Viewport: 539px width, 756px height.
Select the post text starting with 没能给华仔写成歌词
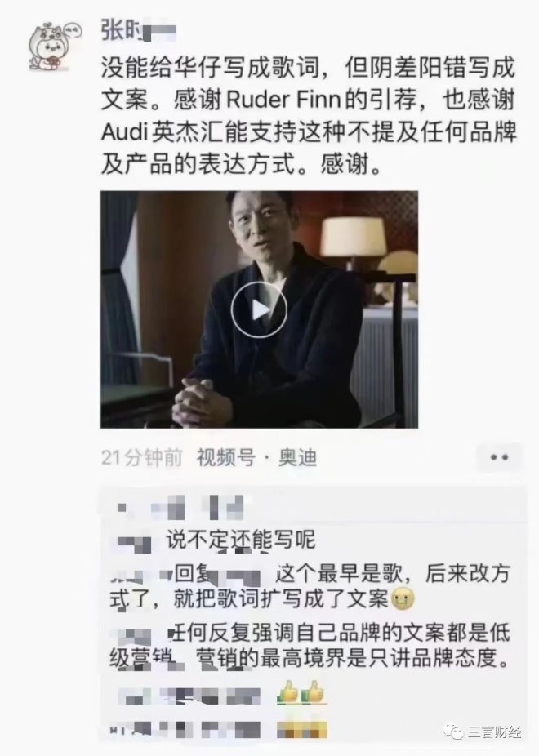[x=309, y=116]
